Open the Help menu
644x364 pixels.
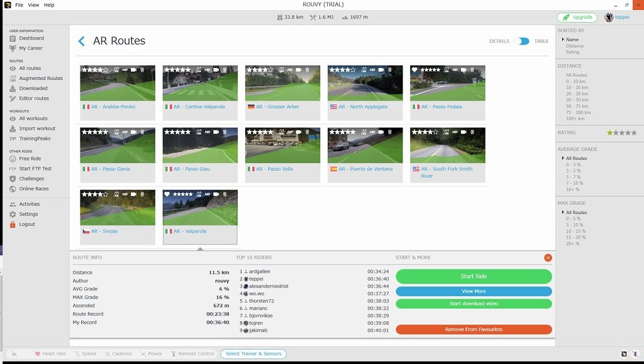point(49,5)
